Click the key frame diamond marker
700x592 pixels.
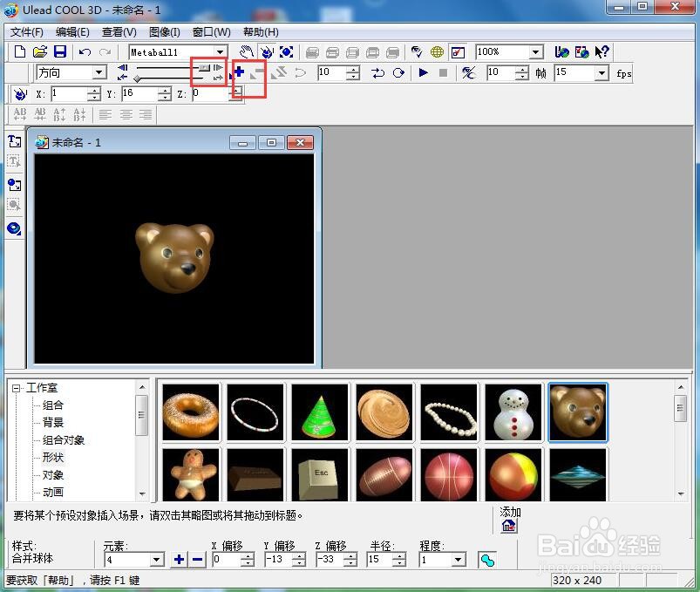pyautogui.click(x=137, y=79)
